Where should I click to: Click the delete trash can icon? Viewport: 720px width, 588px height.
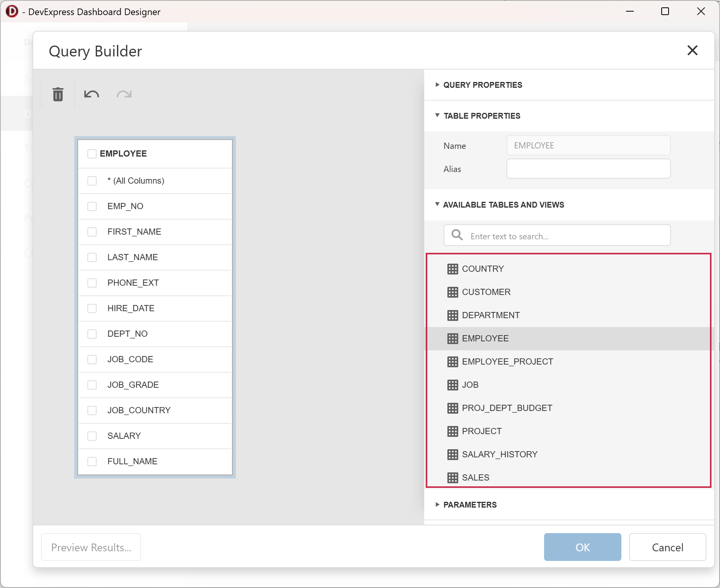point(58,94)
